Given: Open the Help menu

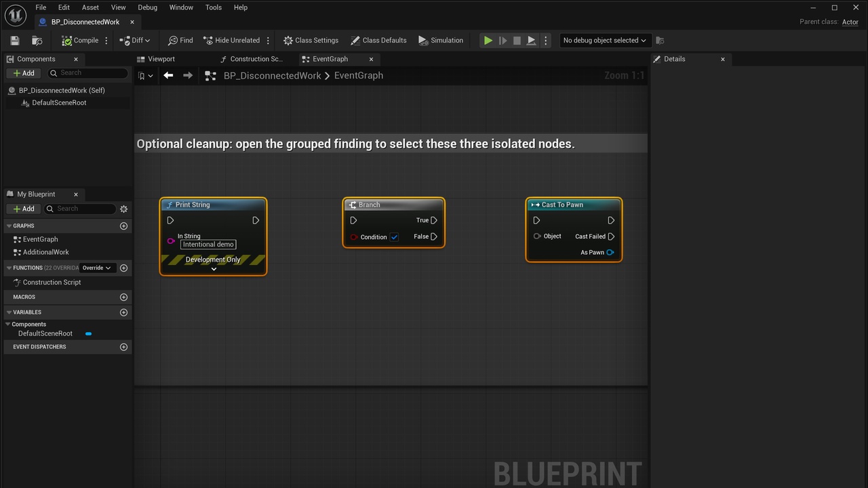Looking at the screenshot, I should (x=241, y=7).
